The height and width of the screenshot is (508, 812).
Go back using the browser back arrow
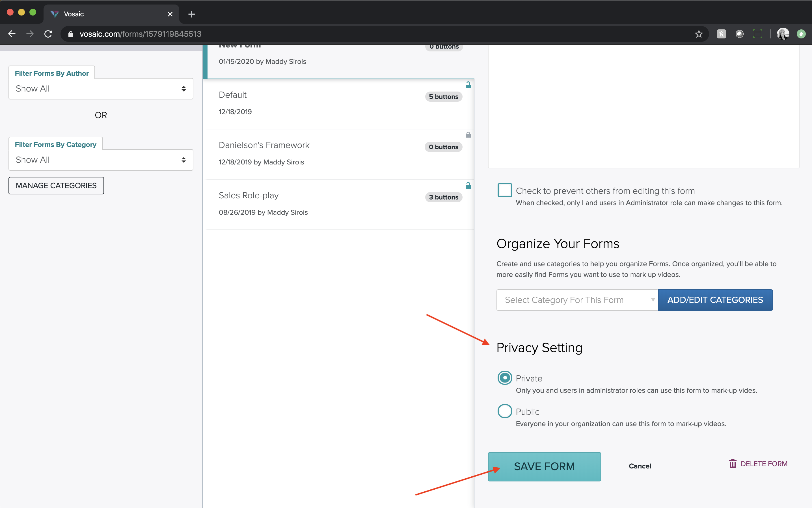point(12,34)
